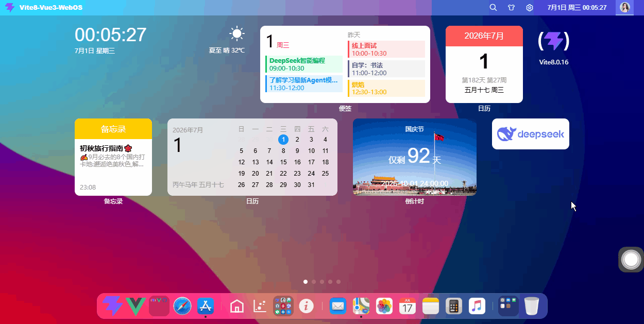Click the top bar date and time
Image resolution: width=644 pixels, height=324 pixels.
click(x=577, y=8)
